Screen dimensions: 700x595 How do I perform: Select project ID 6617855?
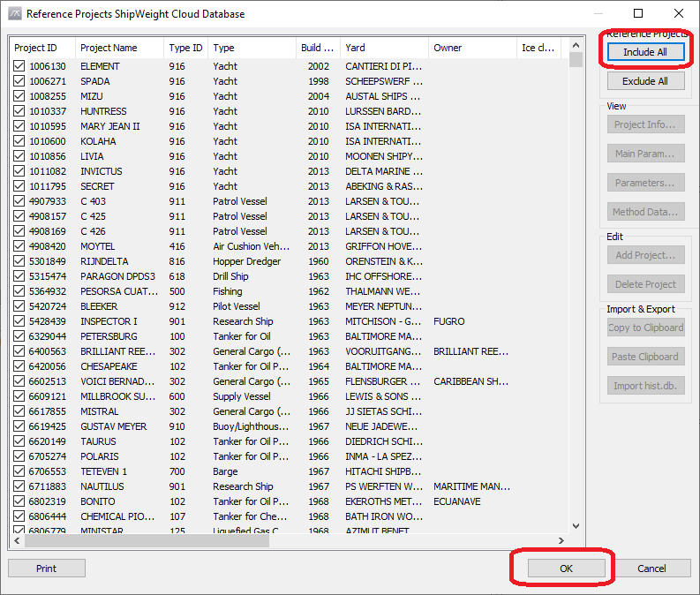(48, 411)
